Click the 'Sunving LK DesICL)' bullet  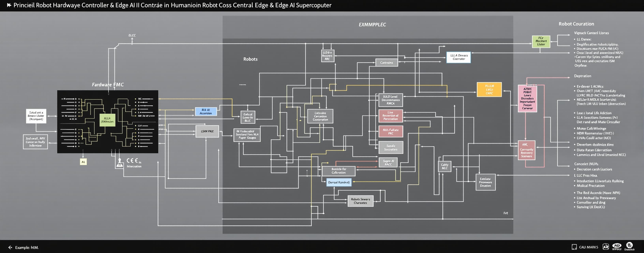pyautogui.click(x=591, y=207)
